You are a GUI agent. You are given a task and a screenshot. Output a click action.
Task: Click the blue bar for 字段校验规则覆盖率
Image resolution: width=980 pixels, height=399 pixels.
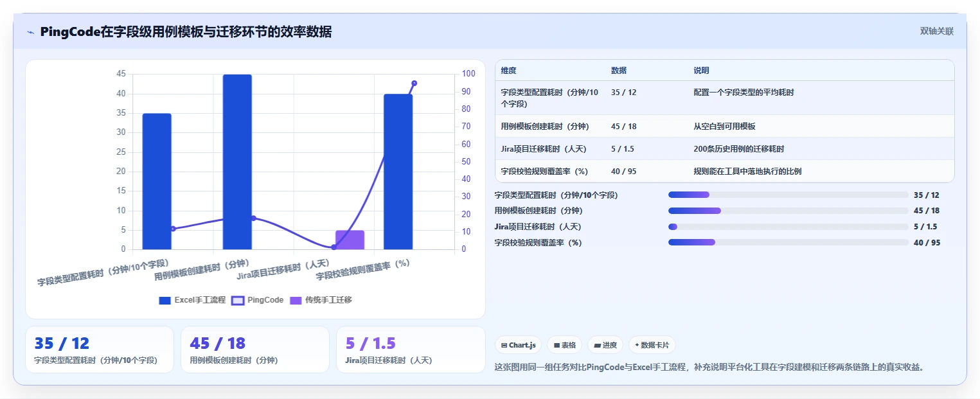tap(398, 172)
